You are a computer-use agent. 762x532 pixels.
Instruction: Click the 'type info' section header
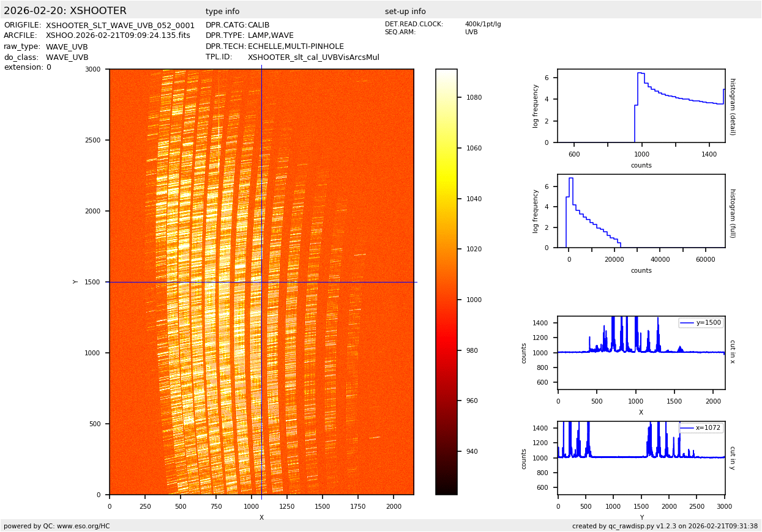coord(222,12)
